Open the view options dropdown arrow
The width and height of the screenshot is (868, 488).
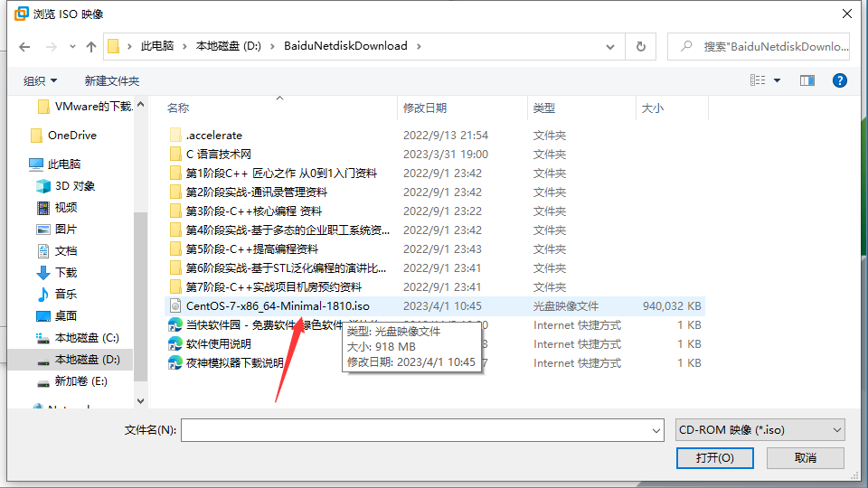pyautogui.click(x=778, y=80)
